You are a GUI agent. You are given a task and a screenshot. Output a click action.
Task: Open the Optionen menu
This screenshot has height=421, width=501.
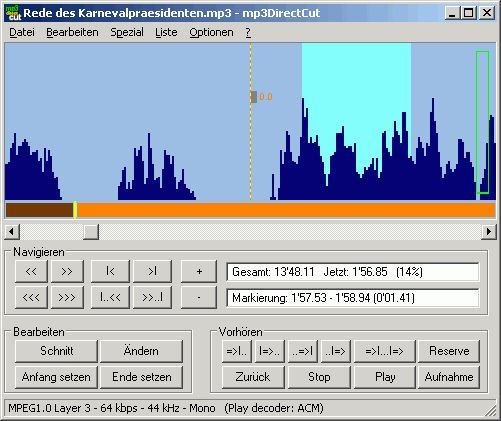pyautogui.click(x=211, y=32)
